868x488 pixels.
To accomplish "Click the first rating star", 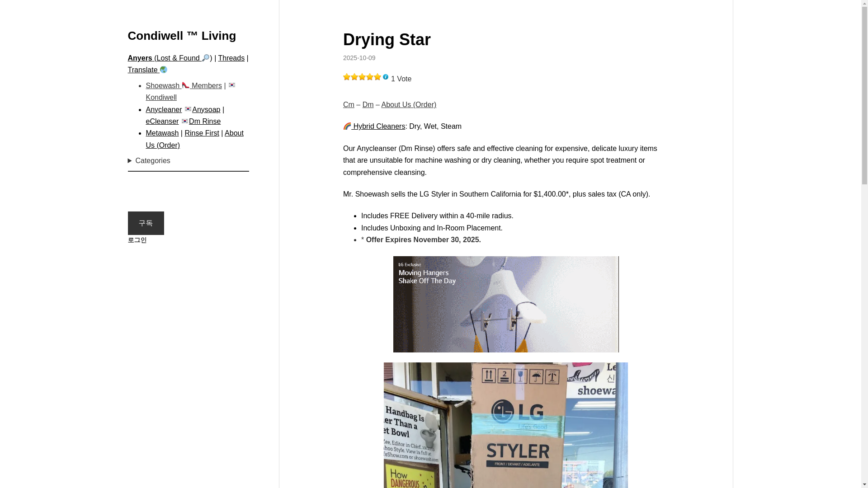I will point(347,77).
